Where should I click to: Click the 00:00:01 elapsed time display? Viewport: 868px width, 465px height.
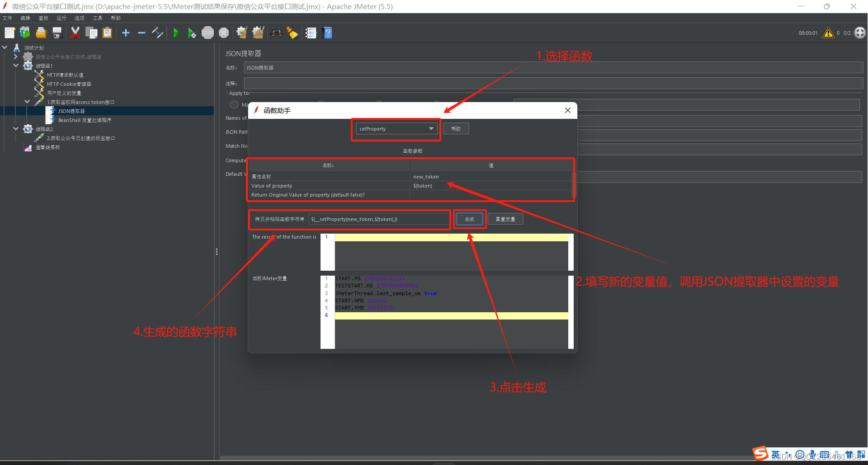coord(808,33)
